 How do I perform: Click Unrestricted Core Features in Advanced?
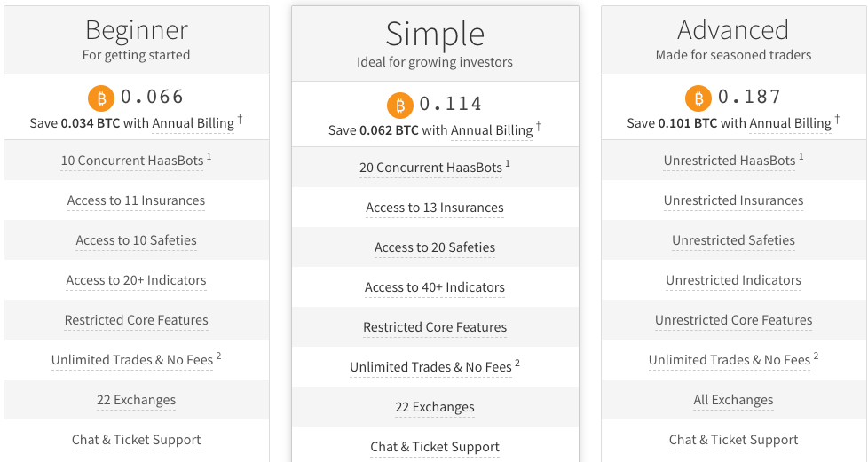[x=733, y=320]
